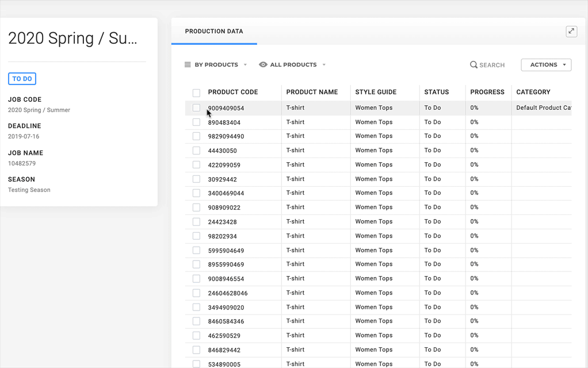
Task: Sort by the Product Code column header
Action: click(x=233, y=92)
